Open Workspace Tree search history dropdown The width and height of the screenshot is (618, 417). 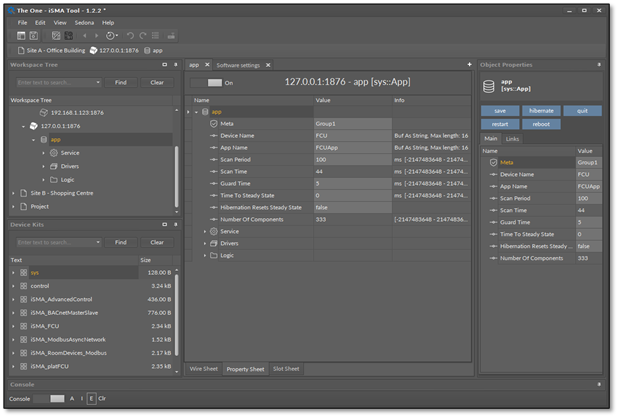pos(97,83)
